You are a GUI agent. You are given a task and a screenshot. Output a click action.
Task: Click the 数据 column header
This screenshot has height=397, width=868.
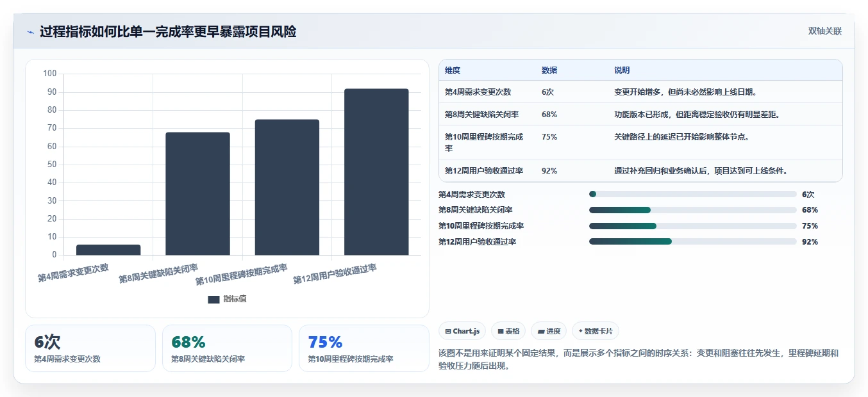tap(549, 70)
